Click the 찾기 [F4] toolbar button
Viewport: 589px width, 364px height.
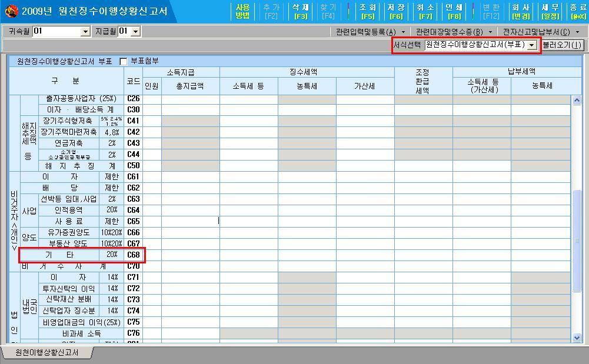[x=328, y=11]
